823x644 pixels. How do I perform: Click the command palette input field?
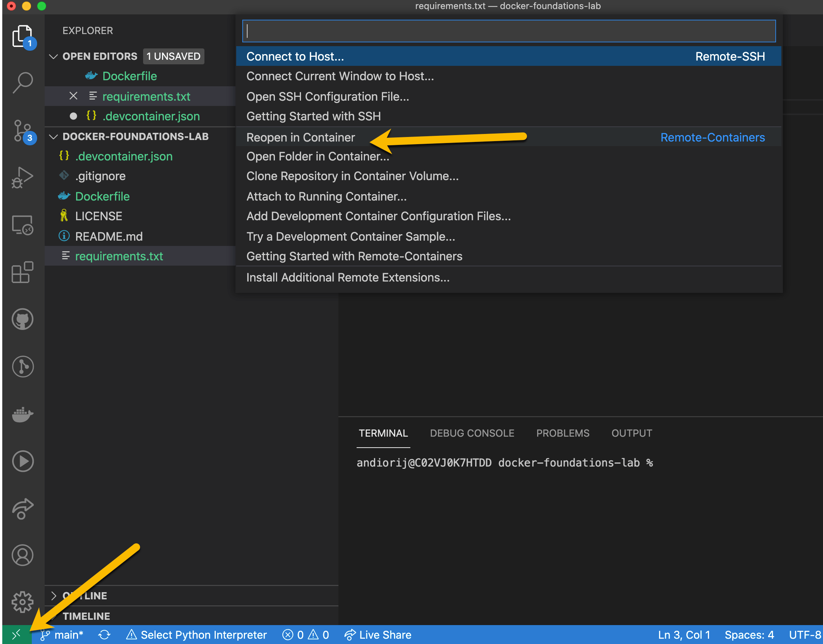tap(509, 31)
